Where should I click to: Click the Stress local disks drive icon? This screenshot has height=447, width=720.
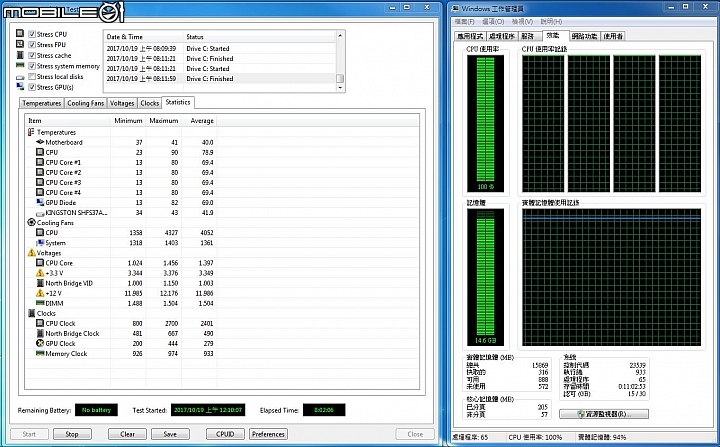[20, 77]
